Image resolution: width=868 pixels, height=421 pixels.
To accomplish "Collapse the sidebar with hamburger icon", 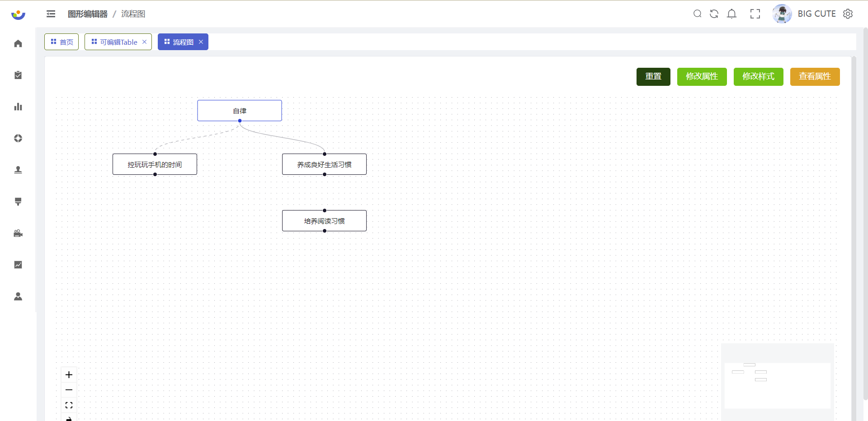I will tap(51, 14).
